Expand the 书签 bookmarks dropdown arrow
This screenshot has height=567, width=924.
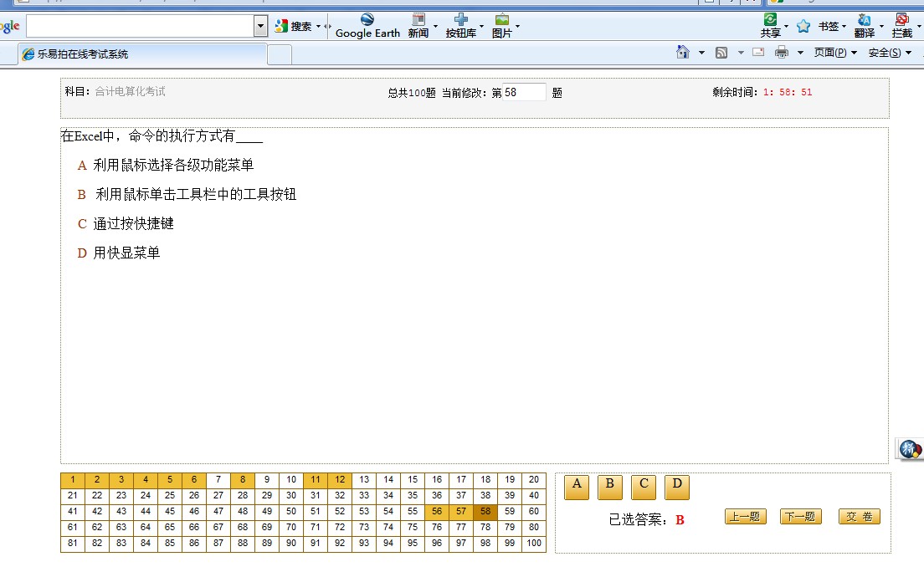[844, 26]
